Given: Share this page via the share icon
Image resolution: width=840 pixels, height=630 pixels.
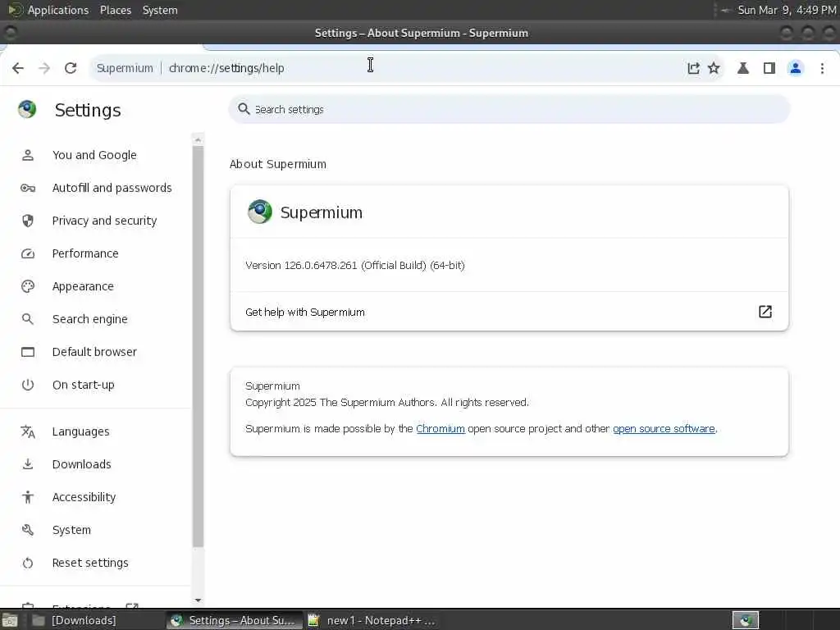Looking at the screenshot, I should [693, 68].
